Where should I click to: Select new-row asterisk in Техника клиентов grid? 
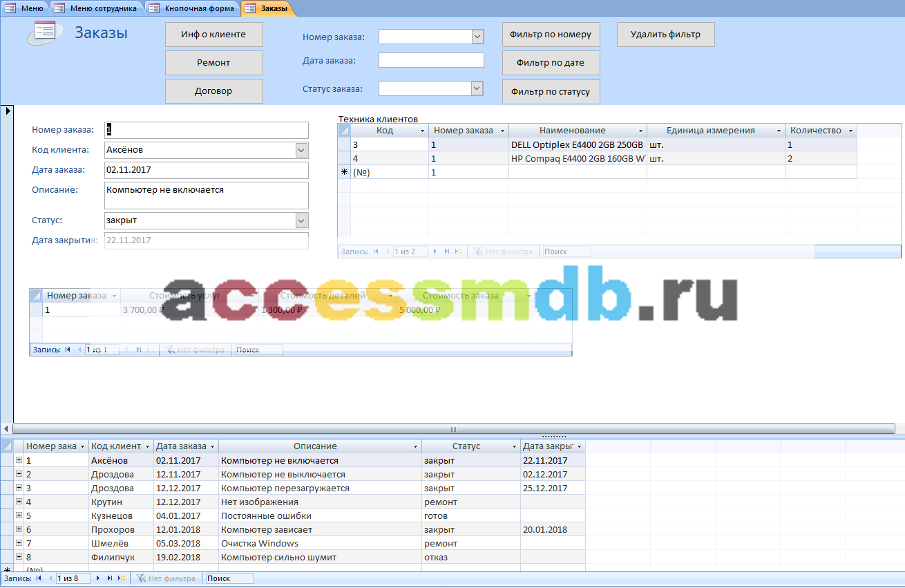(x=344, y=173)
